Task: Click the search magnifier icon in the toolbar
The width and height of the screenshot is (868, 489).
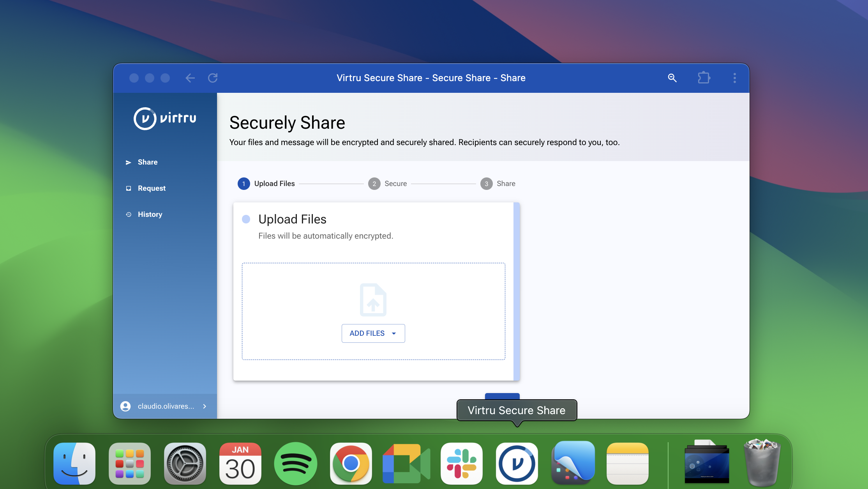Action: [672, 78]
